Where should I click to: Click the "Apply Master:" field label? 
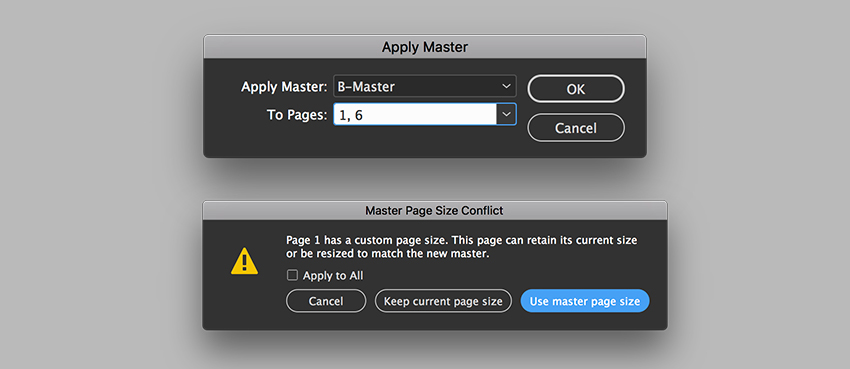[284, 87]
